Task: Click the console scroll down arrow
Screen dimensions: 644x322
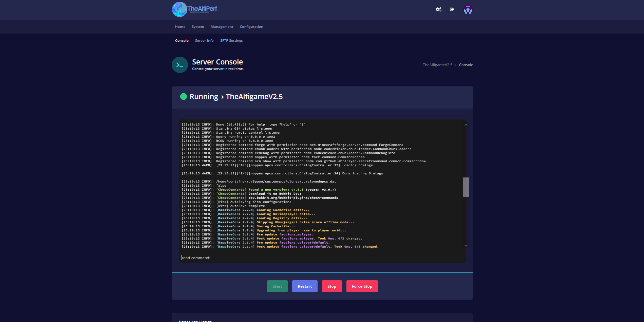Action: (x=466, y=246)
